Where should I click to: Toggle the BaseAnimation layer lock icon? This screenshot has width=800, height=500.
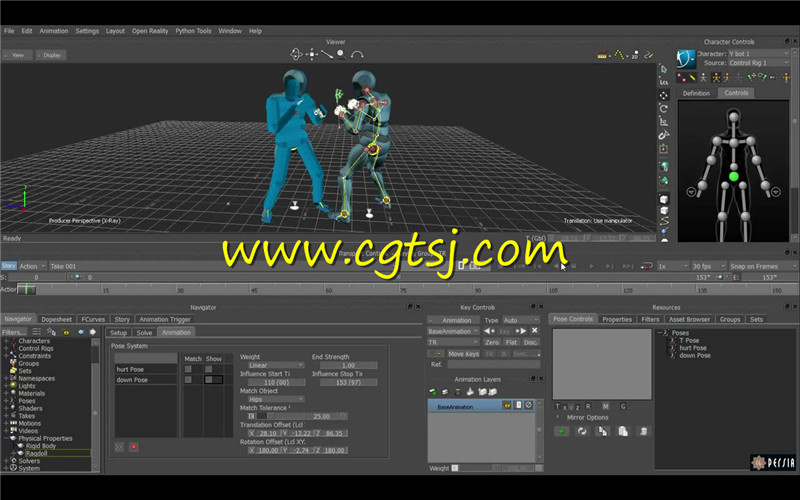click(x=507, y=405)
